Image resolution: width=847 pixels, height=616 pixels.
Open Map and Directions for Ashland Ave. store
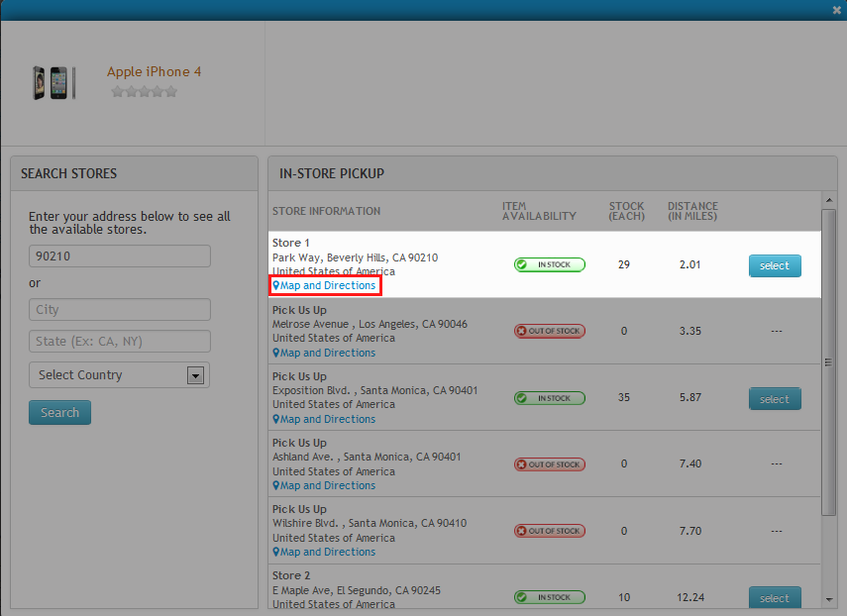coord(327,485)
